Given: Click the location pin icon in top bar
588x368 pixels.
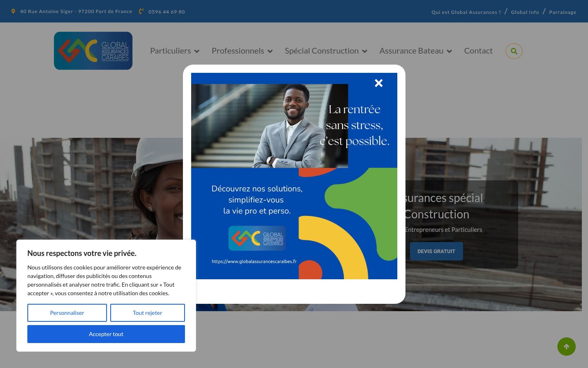Looking at the screenshot, I should click(13, 11).
